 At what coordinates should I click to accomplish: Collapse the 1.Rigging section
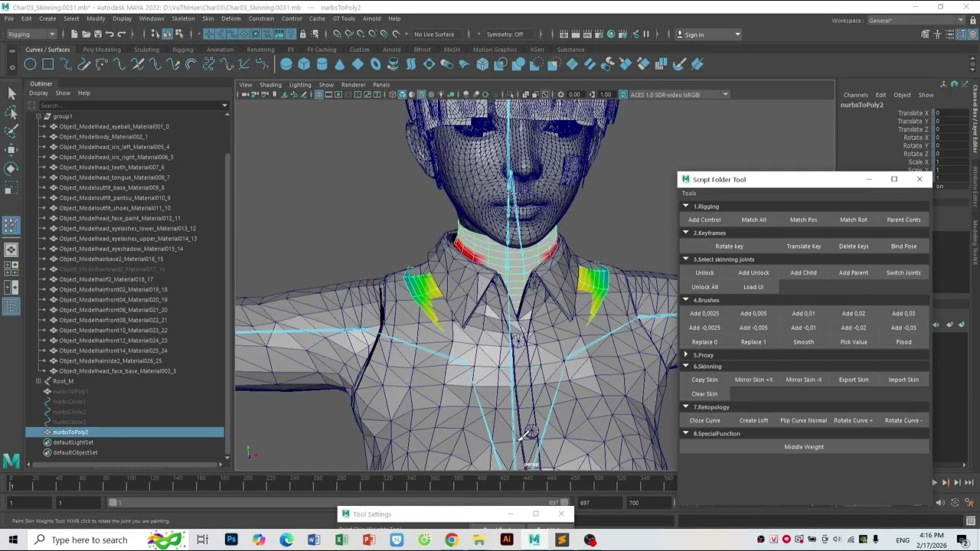[x=686, y=207]
